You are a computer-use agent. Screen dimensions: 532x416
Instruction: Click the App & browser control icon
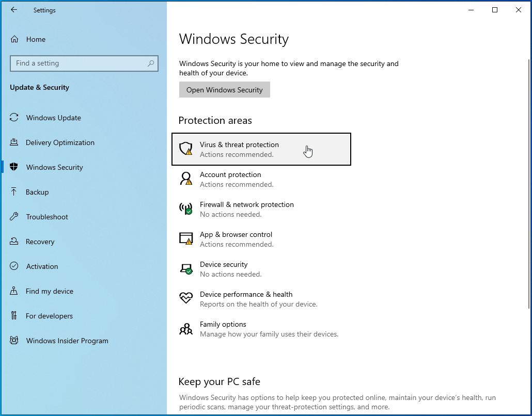click(x=185, y=239)
